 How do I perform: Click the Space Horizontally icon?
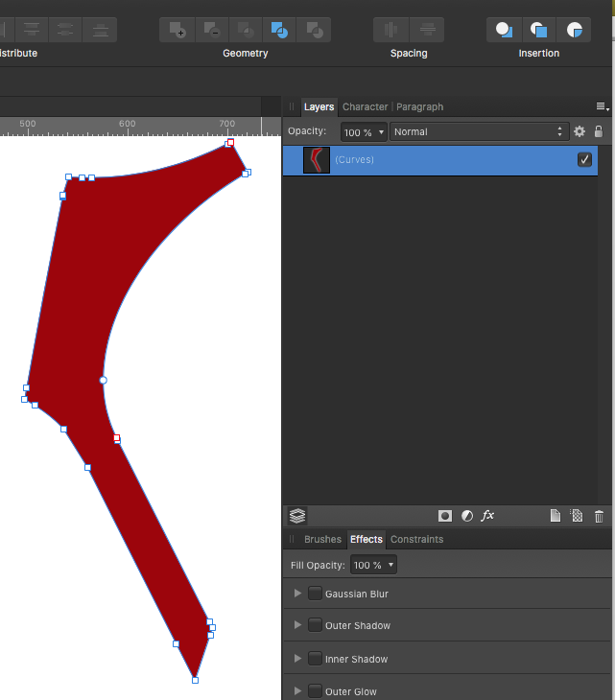click(x=390, y=30)
